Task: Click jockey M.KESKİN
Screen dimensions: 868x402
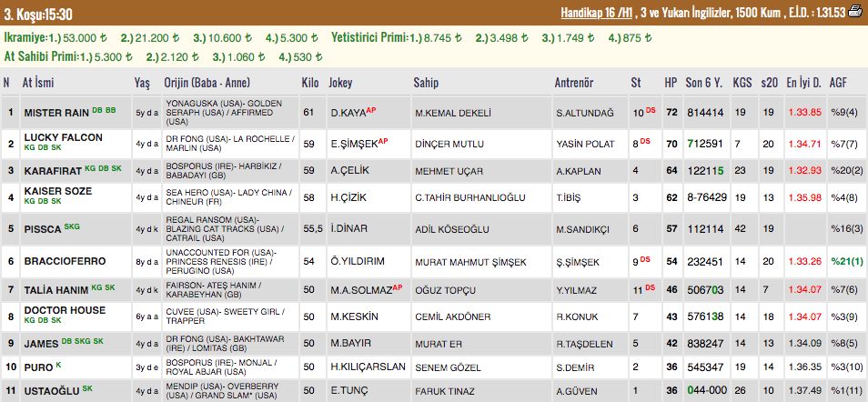Action: [354, 317]
